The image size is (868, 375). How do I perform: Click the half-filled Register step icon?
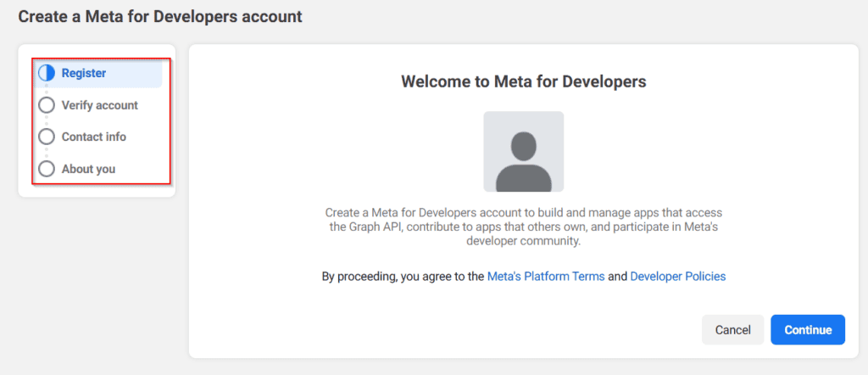point(47,73)
